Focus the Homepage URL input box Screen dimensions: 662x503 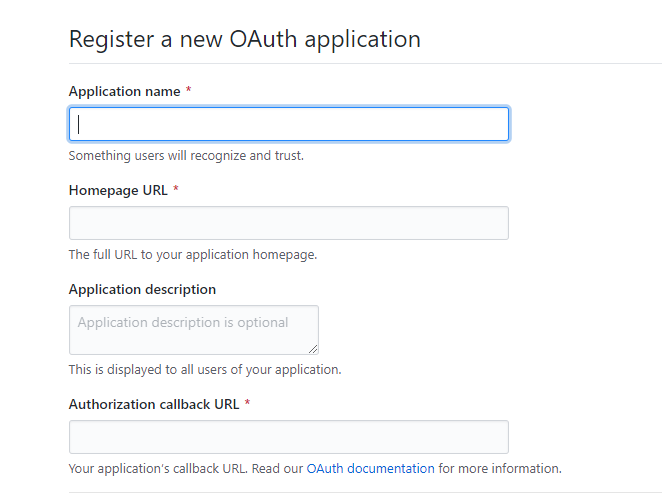288,223
